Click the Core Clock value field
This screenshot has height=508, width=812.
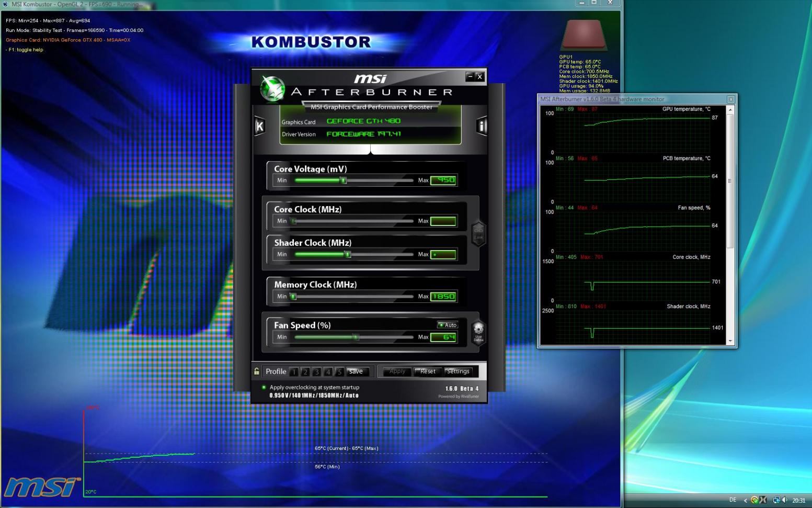[x=444, y=221]
